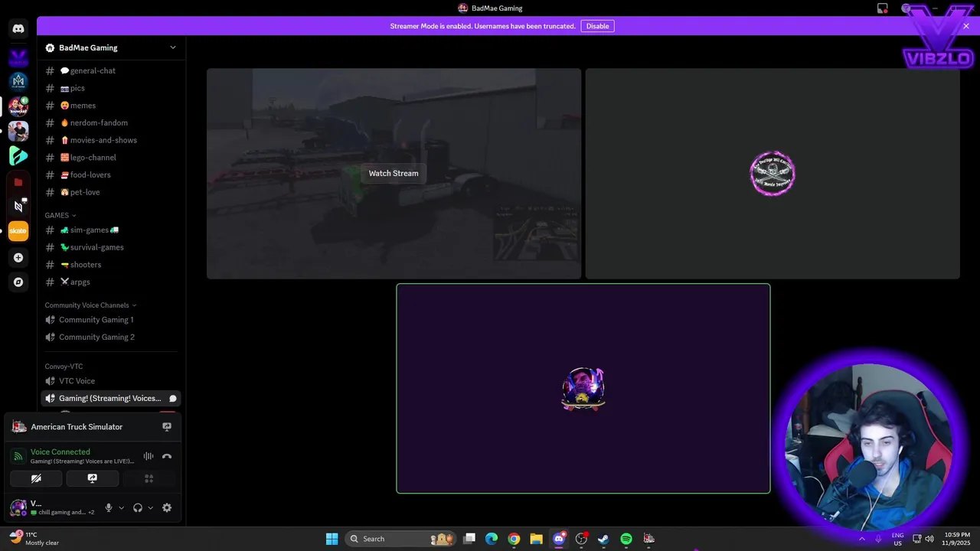
Task: Open Google Chrome from the taskbar
Action: pyautogui.click(x=514, y=539)
